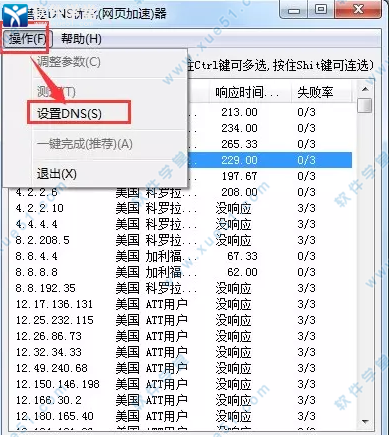This screenshot has width=389, height=437.
Task: Click the vertical scrollbar thumb
Action: click(x=365, y=106)
